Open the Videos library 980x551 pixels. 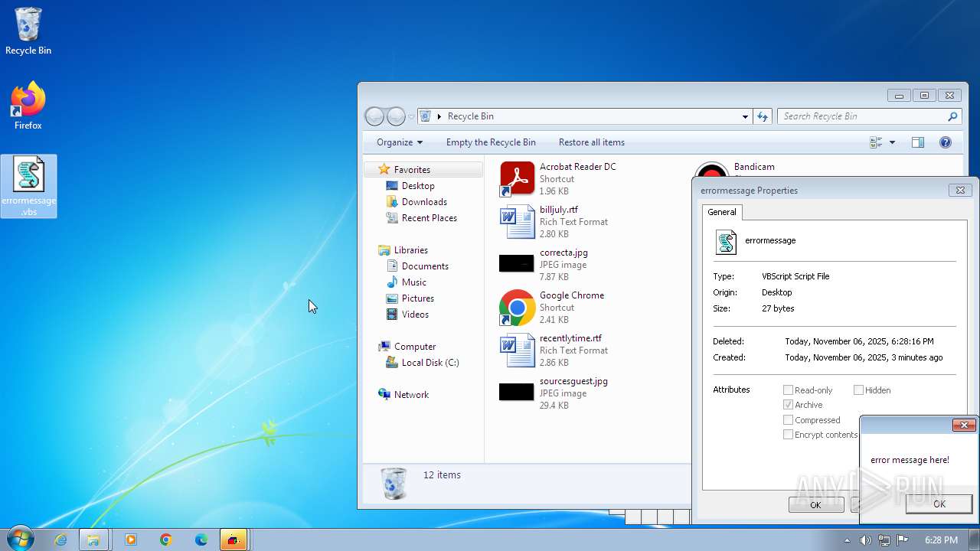pos(415,315)
